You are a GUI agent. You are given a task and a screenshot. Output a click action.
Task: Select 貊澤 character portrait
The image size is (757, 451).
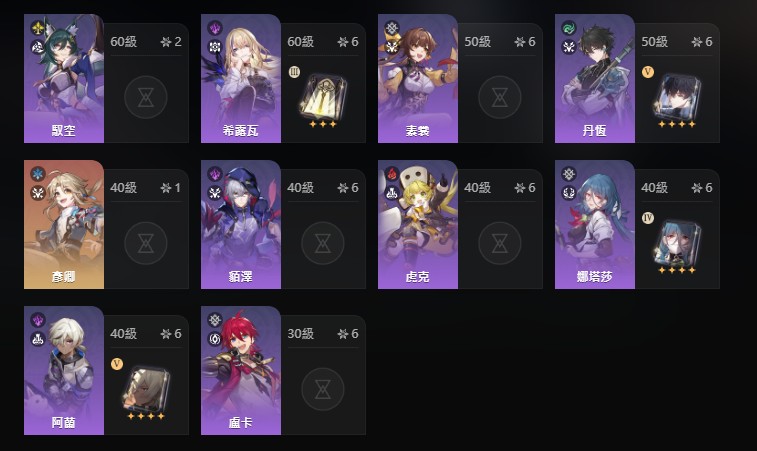coord(240,225)
